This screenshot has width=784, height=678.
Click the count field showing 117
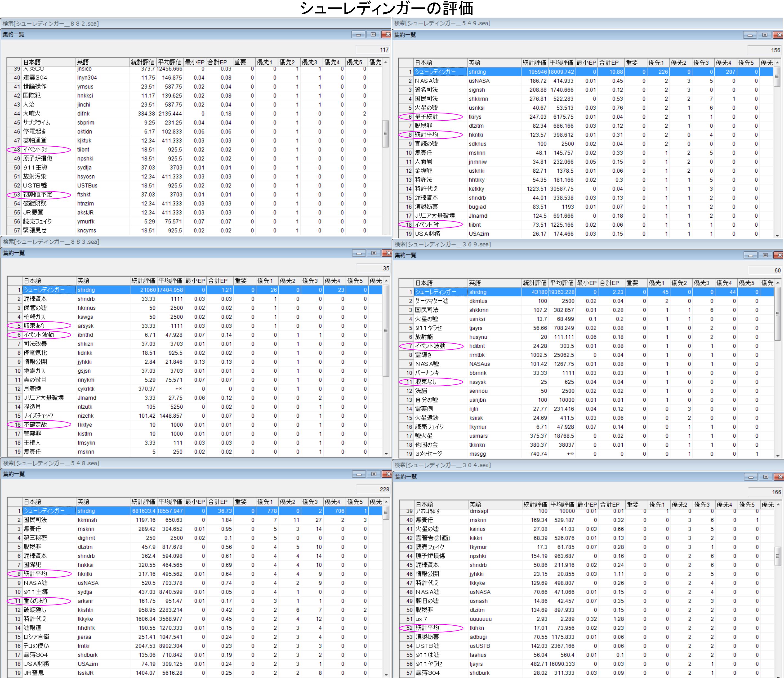373,50
